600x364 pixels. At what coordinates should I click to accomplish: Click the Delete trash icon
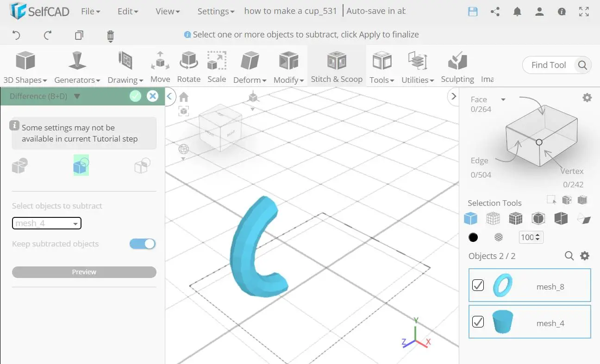click(110, 36)
